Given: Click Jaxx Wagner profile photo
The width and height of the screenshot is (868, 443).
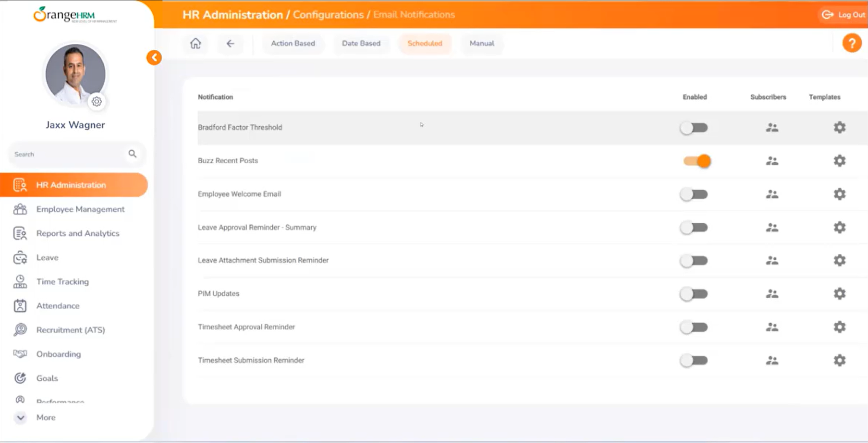Looking at the screenshot, I should [x=75, y=74].
